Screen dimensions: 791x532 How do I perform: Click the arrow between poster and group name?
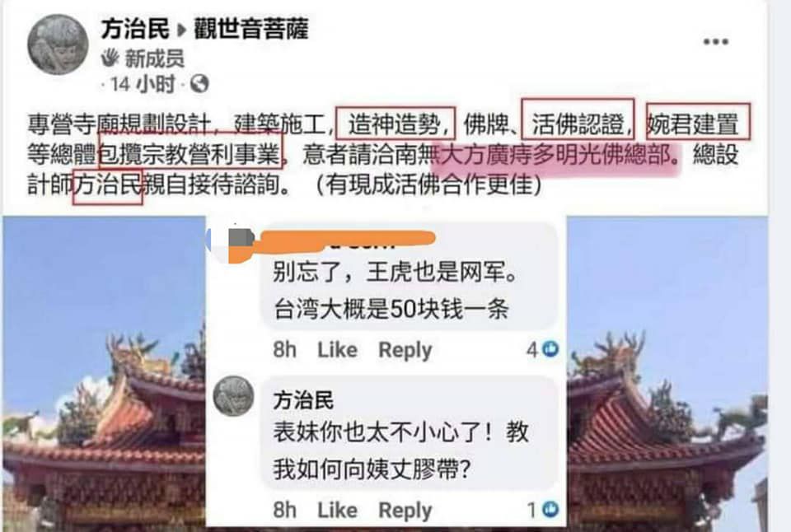[181, 30]
